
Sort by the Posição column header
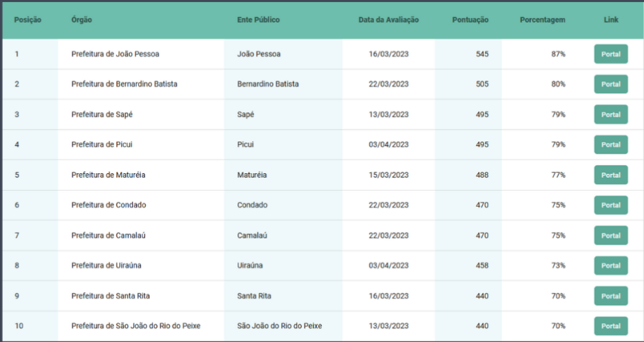click(x=27, y=20)
